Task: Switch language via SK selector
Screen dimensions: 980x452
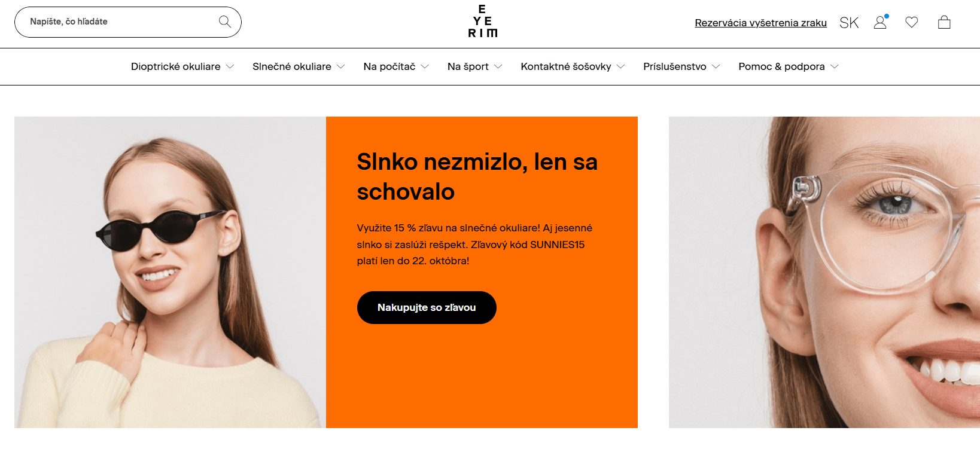Action: click(x=849, y=23)
